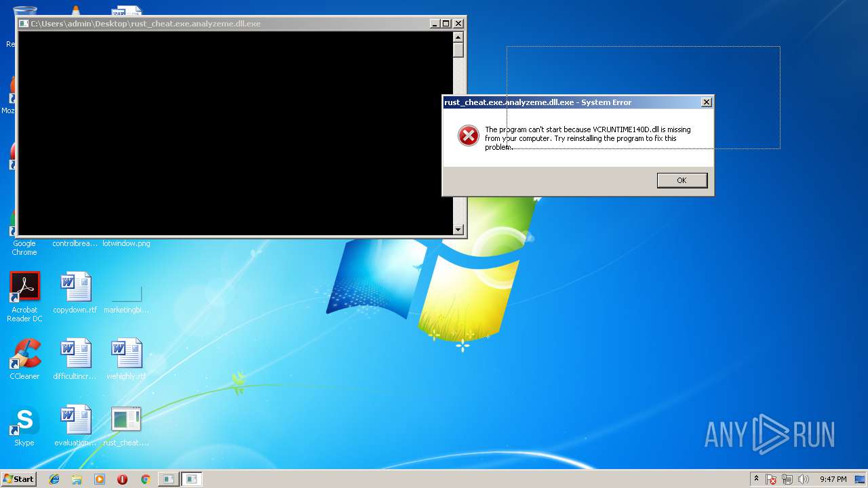Select the Skype desktop icon
This screenshot has height=488, width=868.
click(24, 426)
